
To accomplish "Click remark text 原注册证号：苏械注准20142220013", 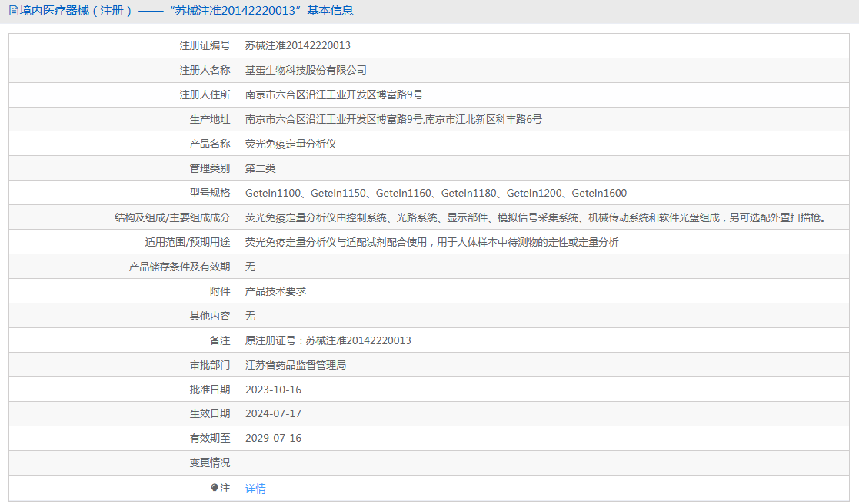I will pos(328,341).
